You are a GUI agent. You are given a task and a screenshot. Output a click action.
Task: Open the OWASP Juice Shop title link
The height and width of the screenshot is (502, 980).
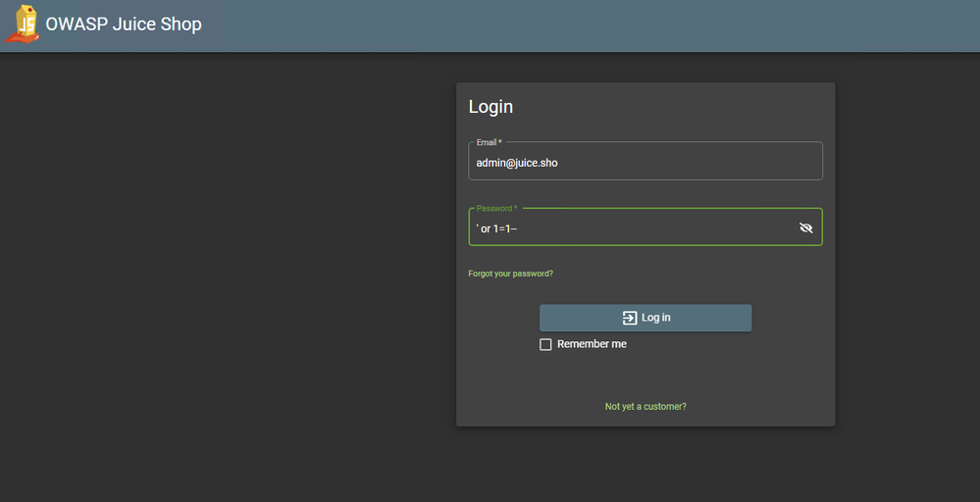[124, 24]
